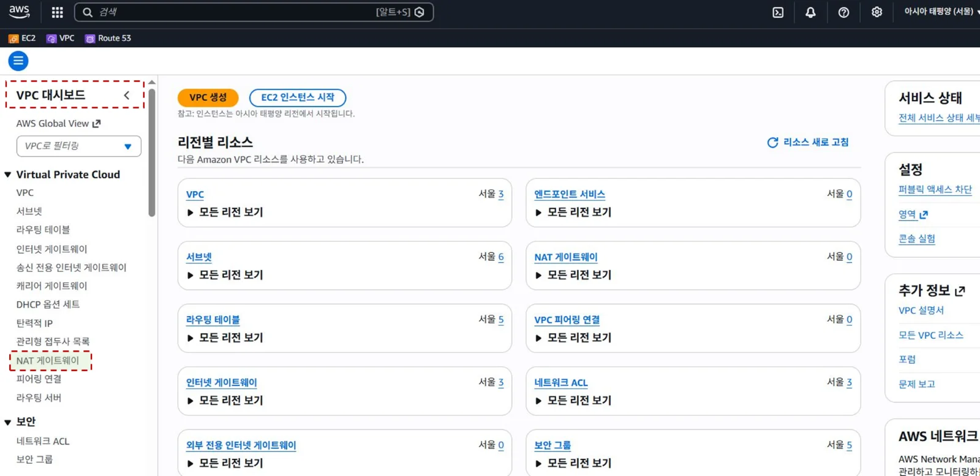The height and width of the screenshot is (476, 980).
Task: Collapse the Virtual Private Cloud section
Action: 8,175
